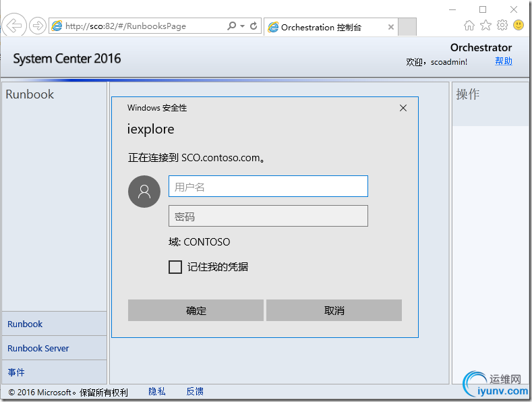Click 欢迎，scoadmin! welcome text
The width and height of the screenshot is (532, 402).
[x=437, y=62]
